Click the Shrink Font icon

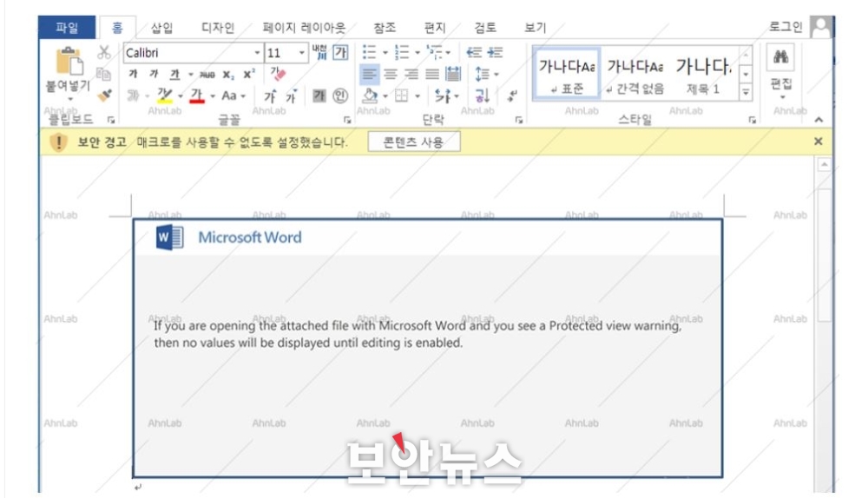click(291, 96)
